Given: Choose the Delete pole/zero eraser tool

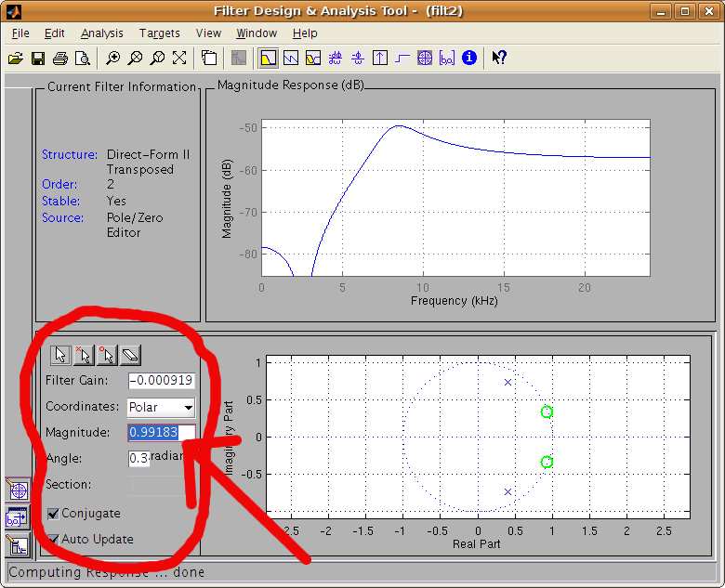Looking at the screenshot, I should pos(130,355).
